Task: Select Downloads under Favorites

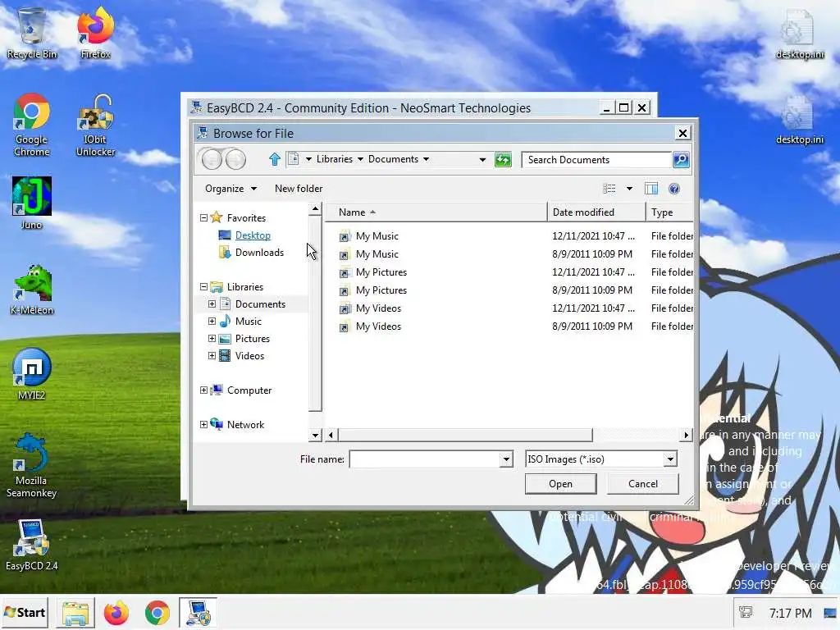Action: click(259, 253)
